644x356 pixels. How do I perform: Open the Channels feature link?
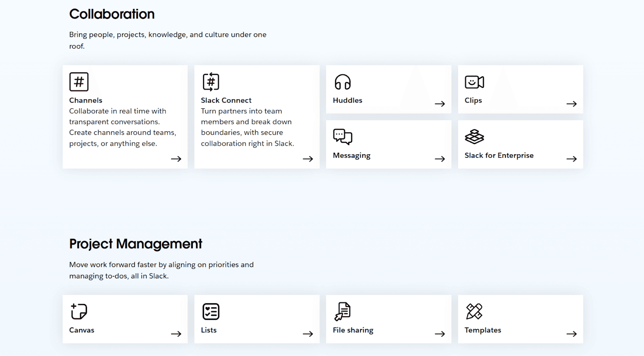pos(86,100)
